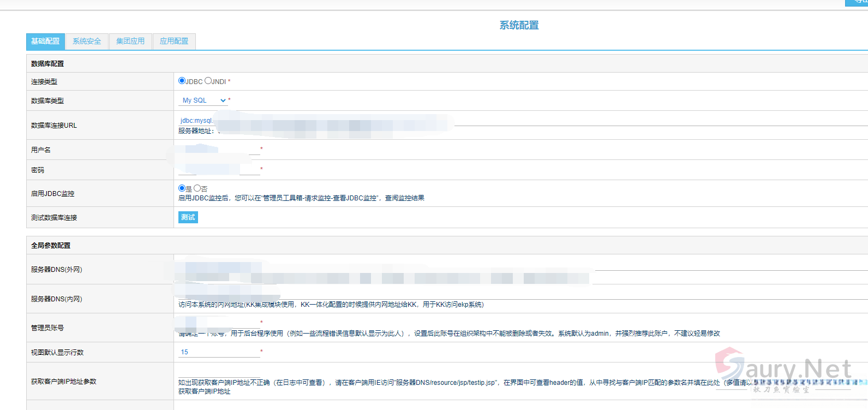
Task: Open the 系统安全 tab
Action: [87, 41]
